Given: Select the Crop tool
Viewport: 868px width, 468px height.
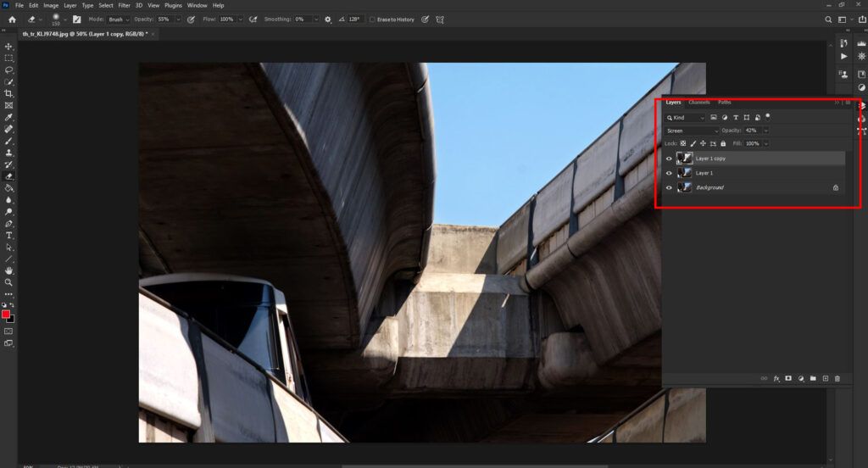Looking at the screenshot, I should (8, 93).
